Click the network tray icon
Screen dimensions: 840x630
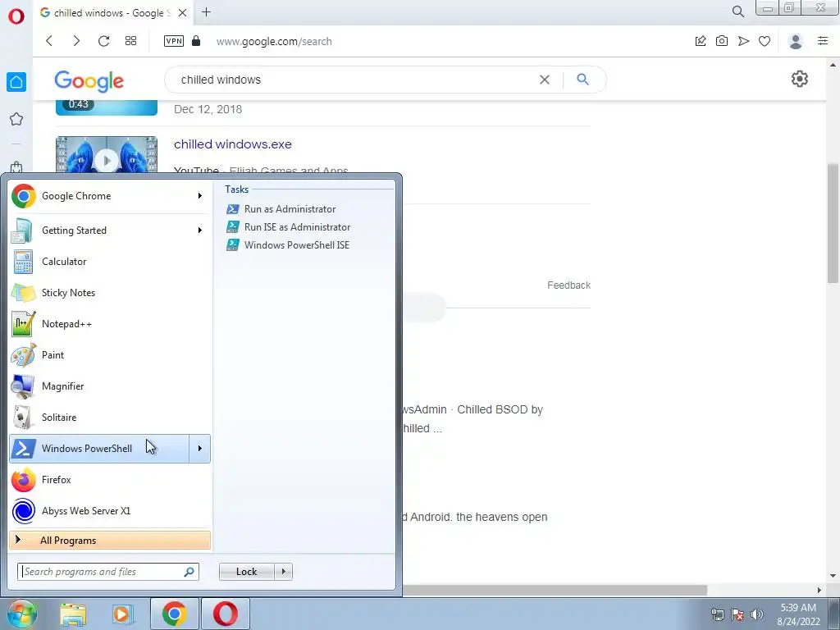tap(717, 614)
